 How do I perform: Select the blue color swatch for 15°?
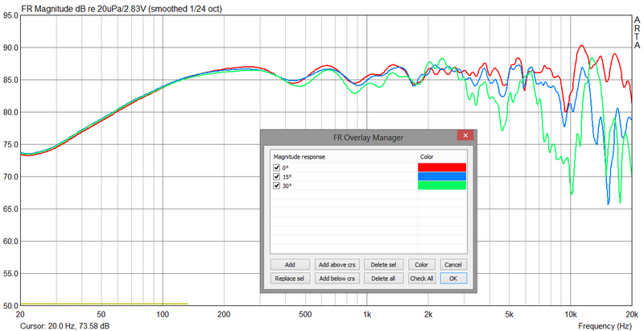coord(441,176)
